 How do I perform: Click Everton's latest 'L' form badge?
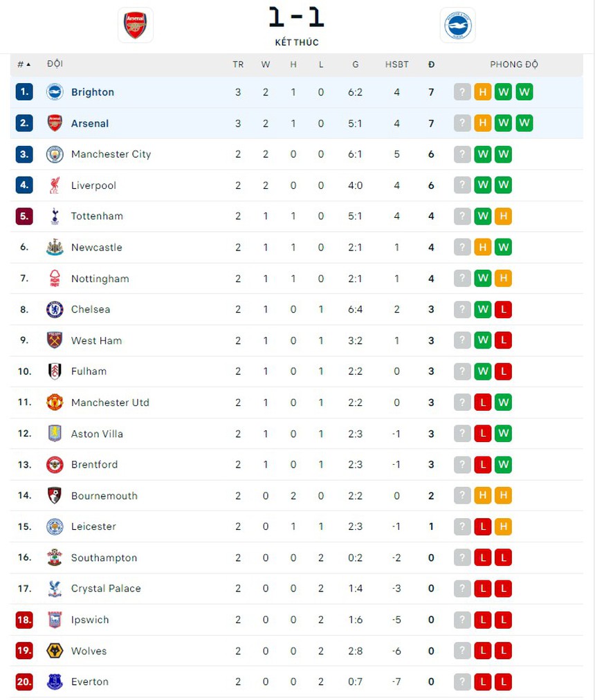(504, 682)
